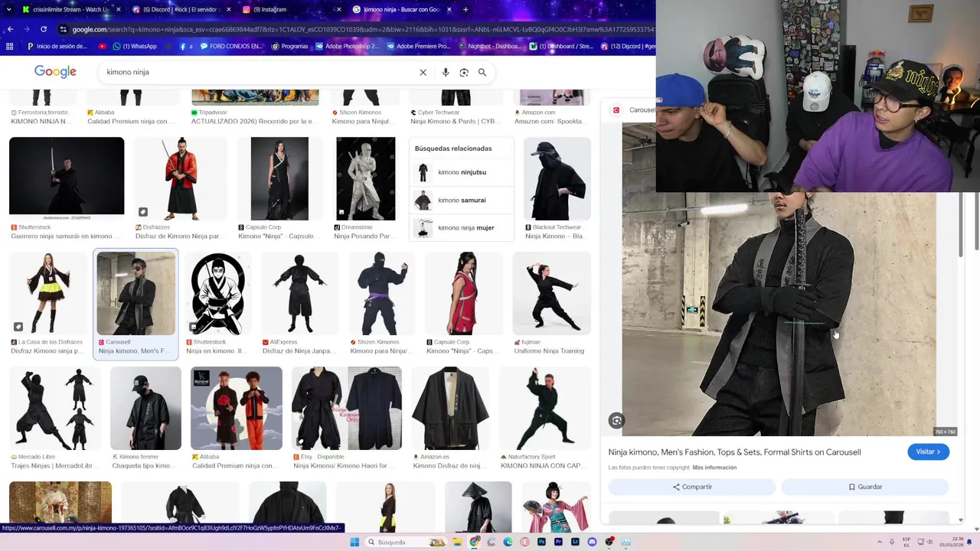Open Amazon.es Kimono Disfraz thumbnail
The height and width of the screenshot is (551, 980).
[x=450, y=408]
